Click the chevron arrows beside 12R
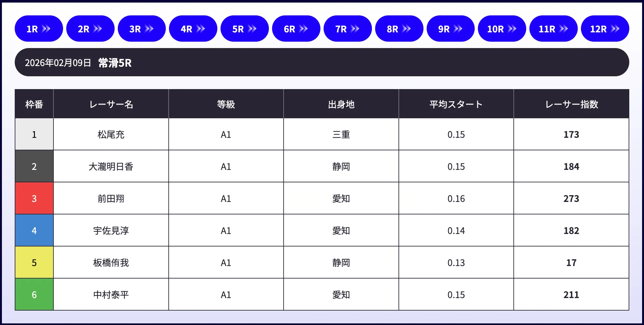Viewport: 644px width, 325px height. pyautogui.click(x=615, y=29)
